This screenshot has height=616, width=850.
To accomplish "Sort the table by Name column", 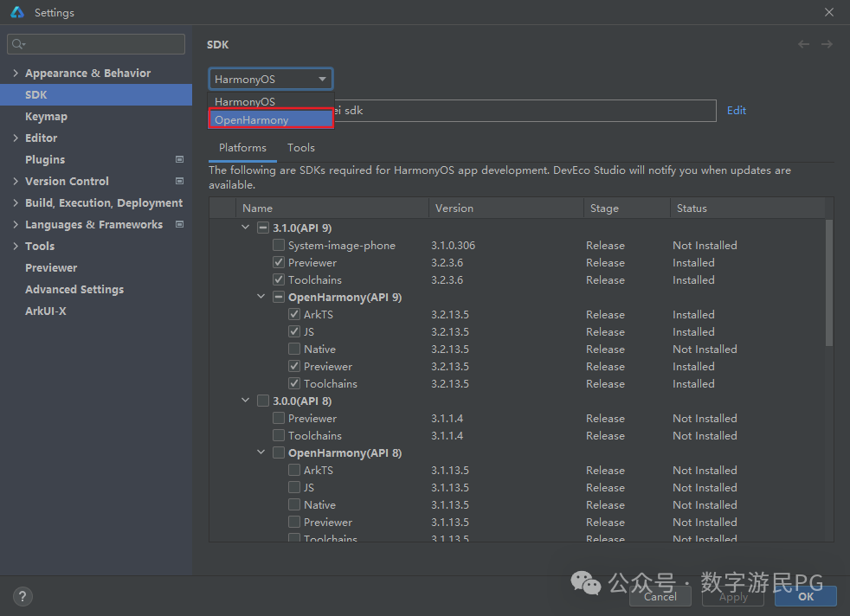I will pos(332,208).
